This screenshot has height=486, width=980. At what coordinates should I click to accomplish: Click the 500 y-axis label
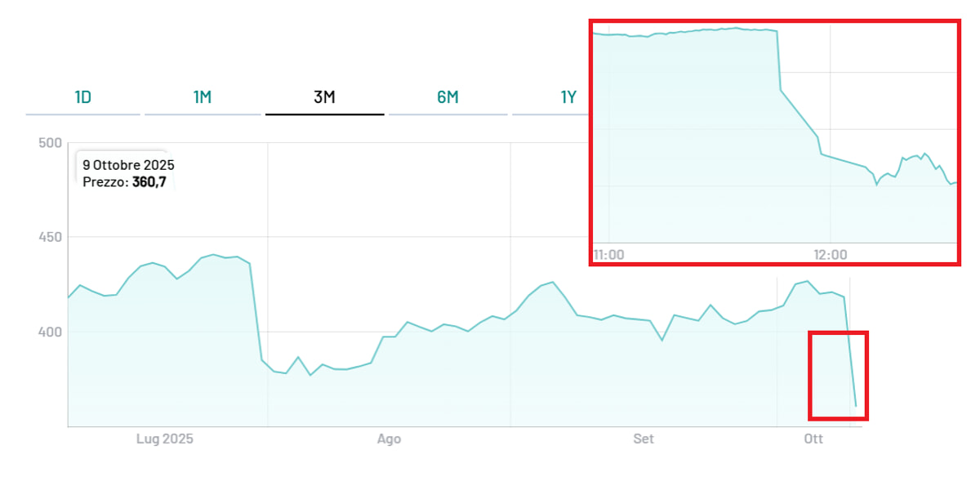[50, 143]
